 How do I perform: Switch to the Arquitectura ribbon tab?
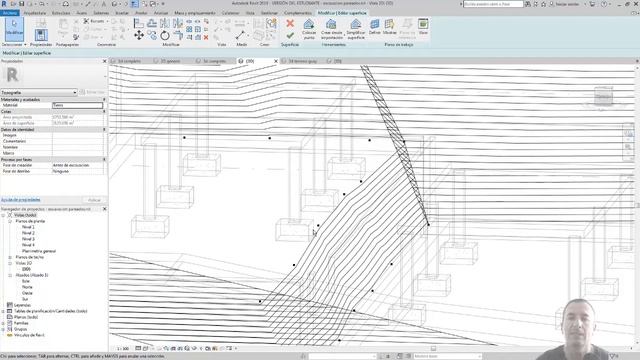pyautogui.click(x=35, y=13)
